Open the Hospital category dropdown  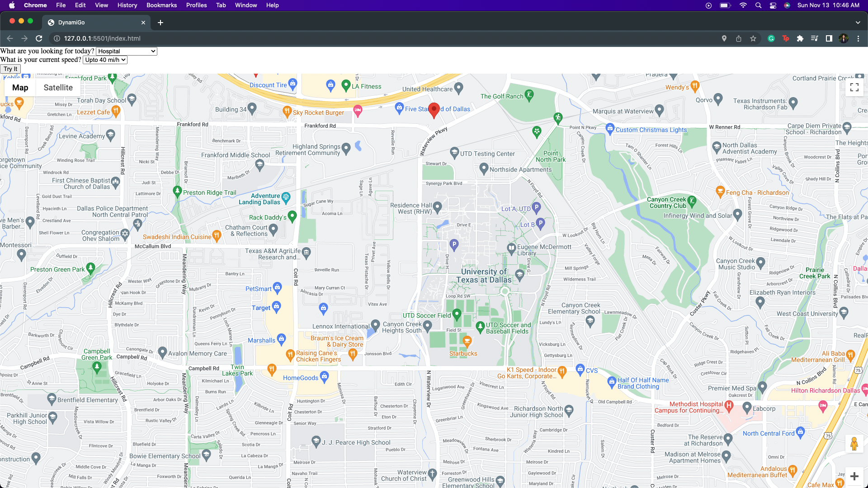click(127, 51)
